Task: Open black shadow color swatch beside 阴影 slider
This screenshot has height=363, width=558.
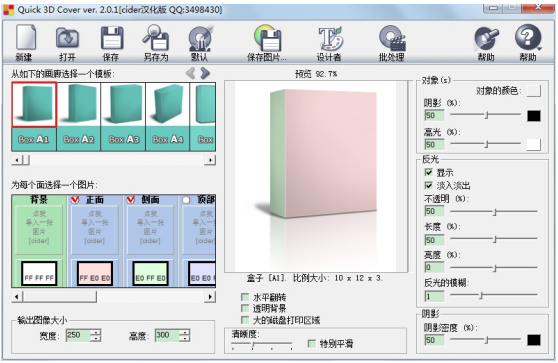Action: pos(534,116)
